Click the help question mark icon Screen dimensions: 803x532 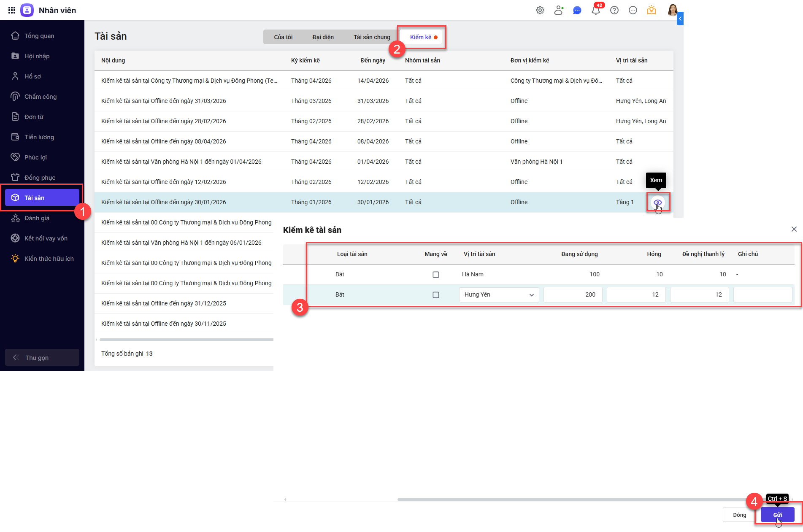click(x=614, y=11)
